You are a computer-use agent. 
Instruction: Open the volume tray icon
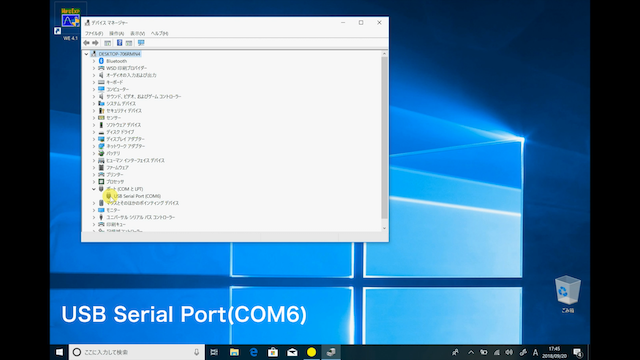(x=509, y=352)
